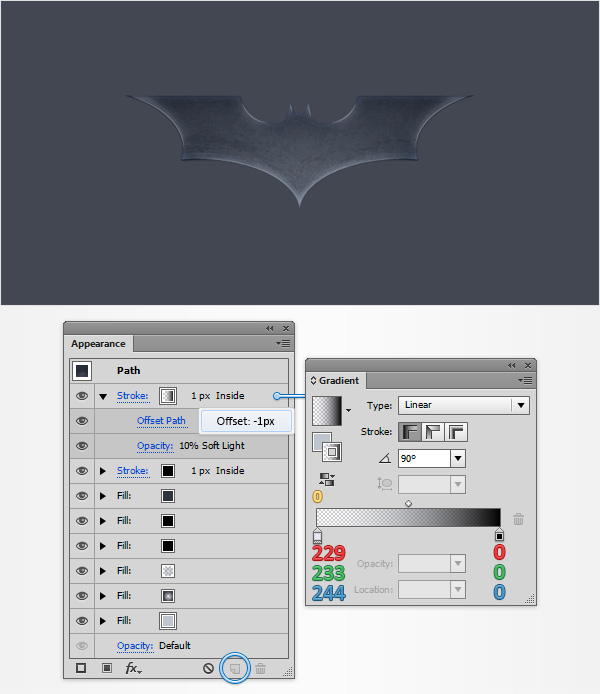Click the Duplicate Selected Item icon
The height and width of the screenshot is (694, 600).
pyautogui.click(x=235, y=668)
